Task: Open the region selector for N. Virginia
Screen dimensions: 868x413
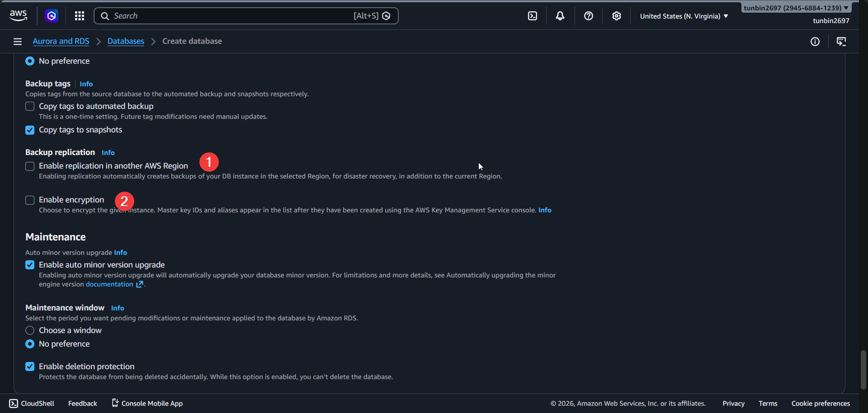Action: pos(683,15)
